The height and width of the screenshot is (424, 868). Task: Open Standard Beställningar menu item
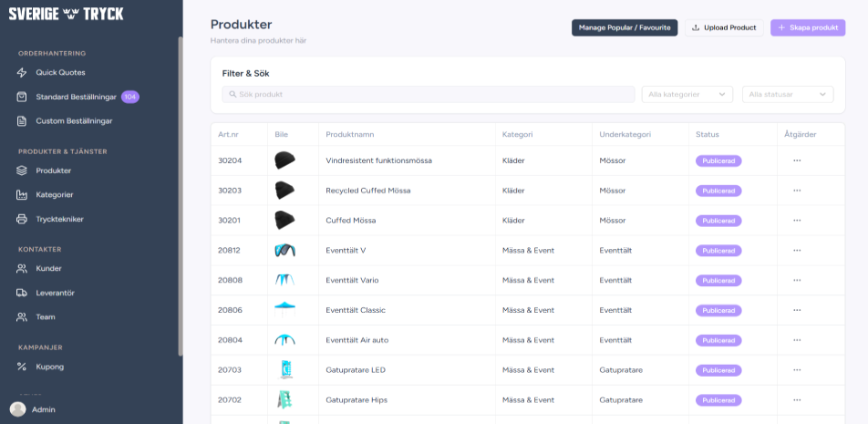(76, 97)
